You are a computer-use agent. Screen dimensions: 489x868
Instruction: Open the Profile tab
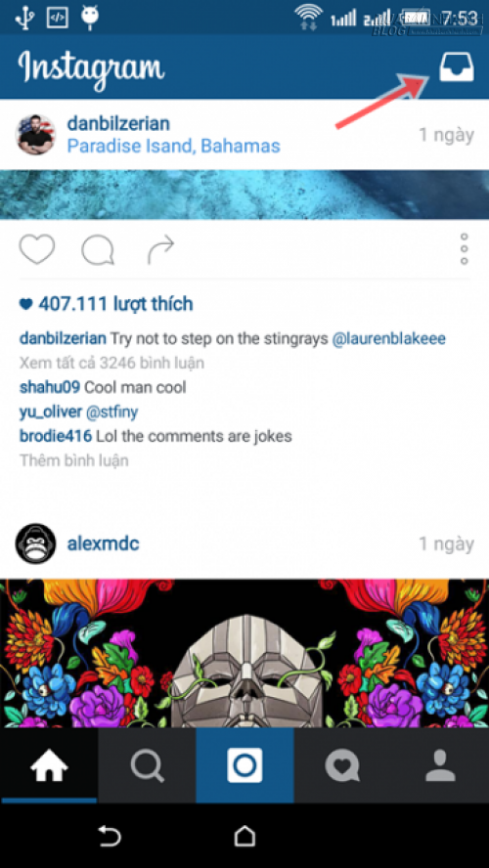coord(440,765)
